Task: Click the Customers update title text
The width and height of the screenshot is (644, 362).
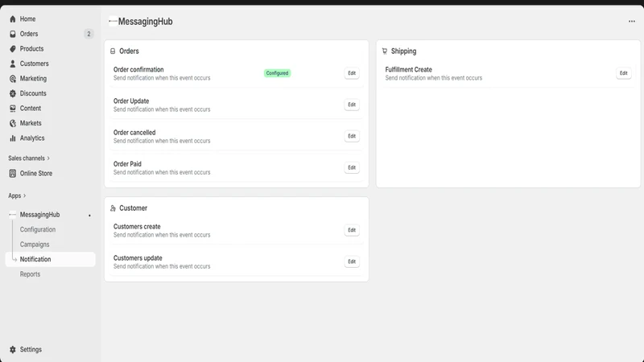Action: pyautogui.click(x=138, y=258)
